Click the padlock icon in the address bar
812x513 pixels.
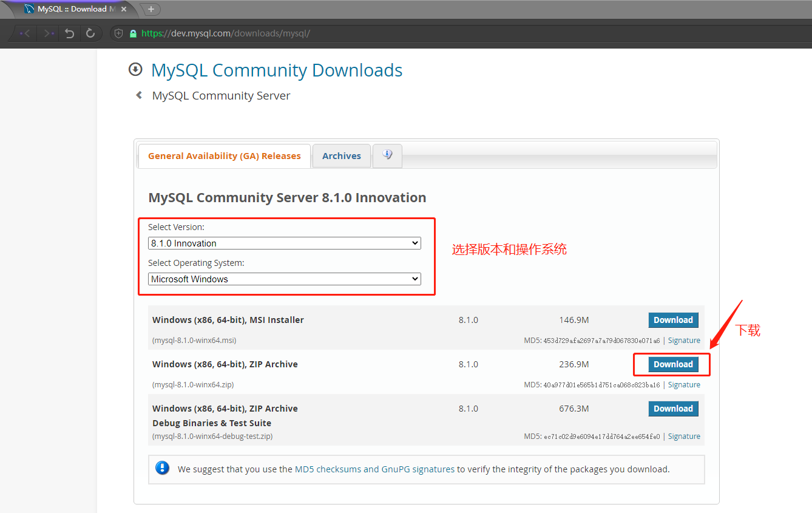pos(133,33)
